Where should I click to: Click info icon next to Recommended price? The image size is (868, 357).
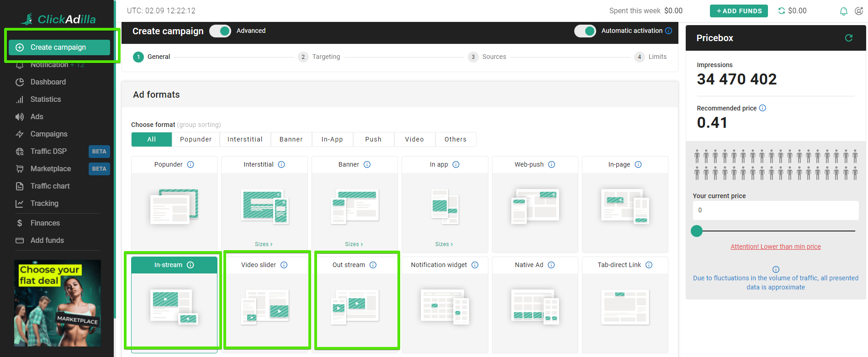click(x=762, y=108)
